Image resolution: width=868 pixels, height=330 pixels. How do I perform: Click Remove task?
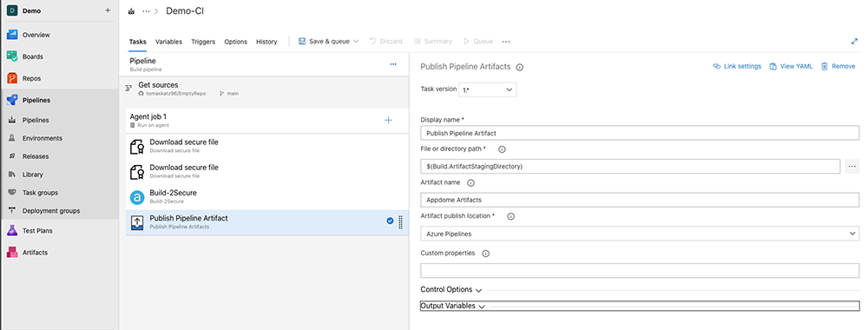[838, 67]
